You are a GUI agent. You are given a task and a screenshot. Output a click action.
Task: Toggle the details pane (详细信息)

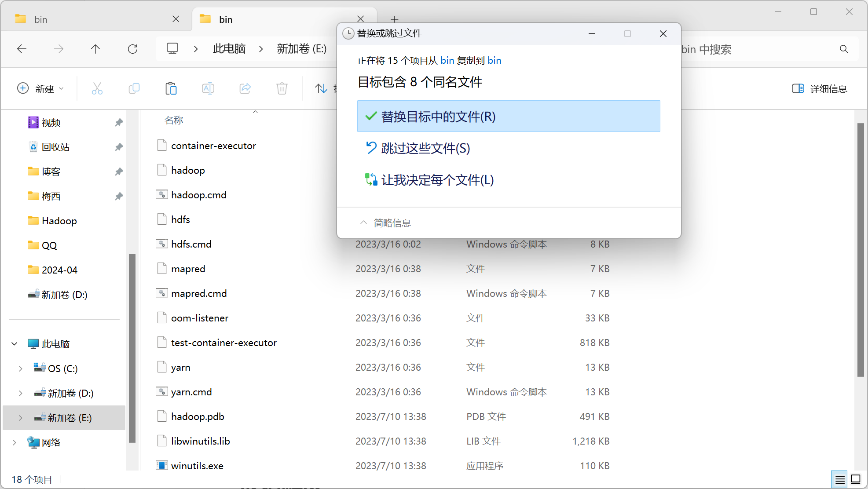(819, 89)
